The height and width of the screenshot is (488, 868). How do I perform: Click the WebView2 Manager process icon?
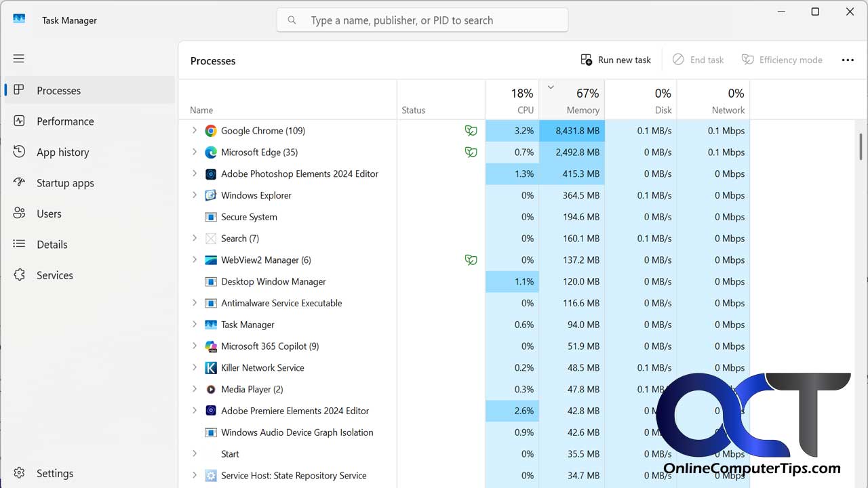[x=211, y=260]
